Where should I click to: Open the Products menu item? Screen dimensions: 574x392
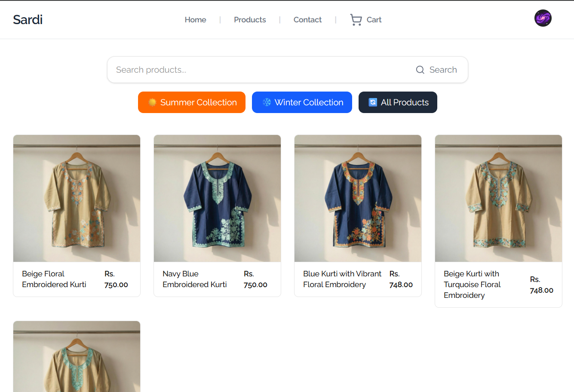[x=250, y=20]
